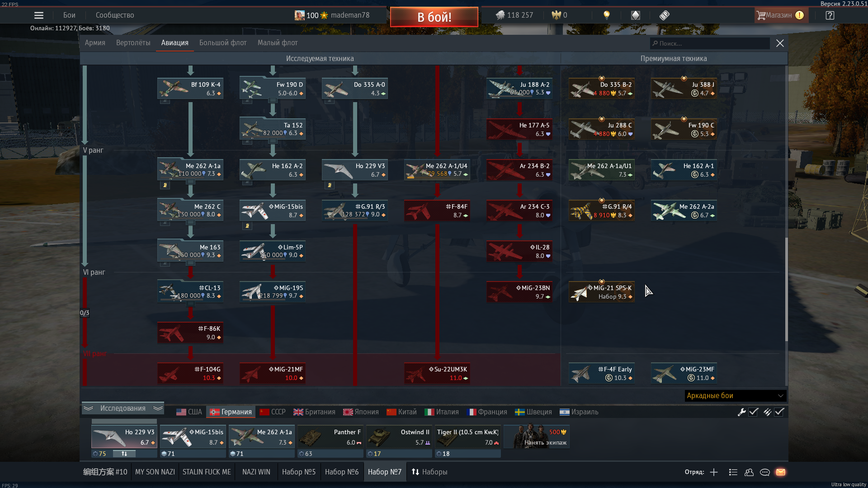Screen dimensions: 868x488
Task: Select the MY SON NAZI preset
Action: [x=155, y=472]
